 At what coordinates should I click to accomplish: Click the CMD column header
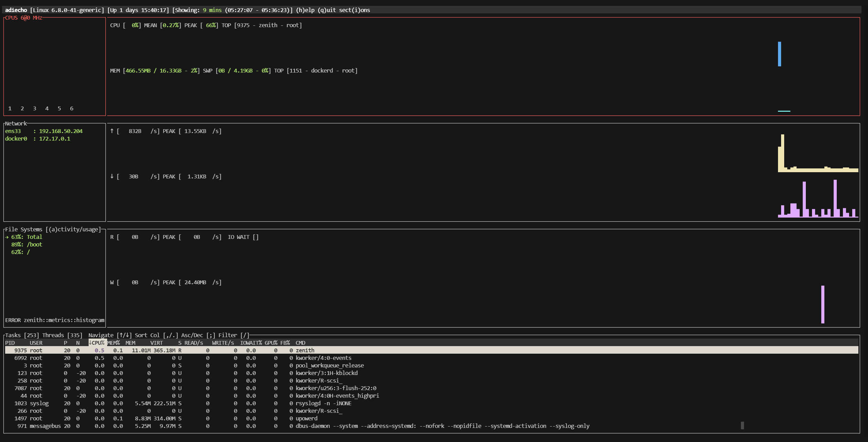[300, 343]
